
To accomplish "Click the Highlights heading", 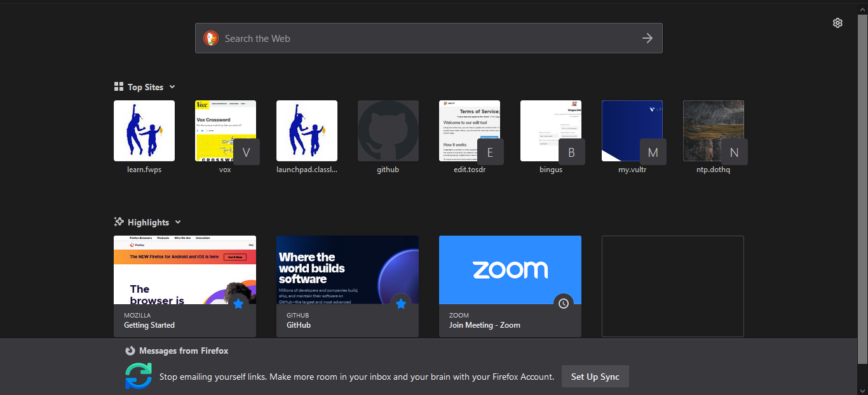I will click(x=148, y=222).
